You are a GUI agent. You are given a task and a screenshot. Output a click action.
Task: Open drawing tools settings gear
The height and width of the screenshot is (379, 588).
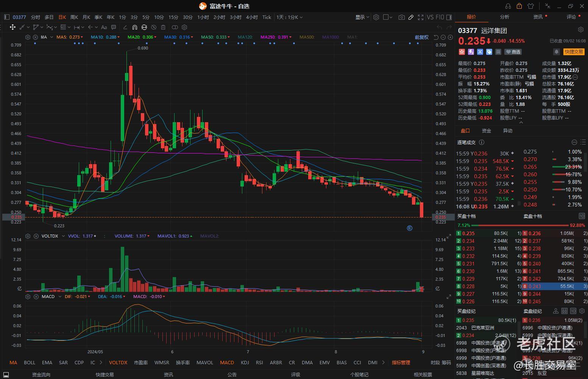tap(184, 27)
